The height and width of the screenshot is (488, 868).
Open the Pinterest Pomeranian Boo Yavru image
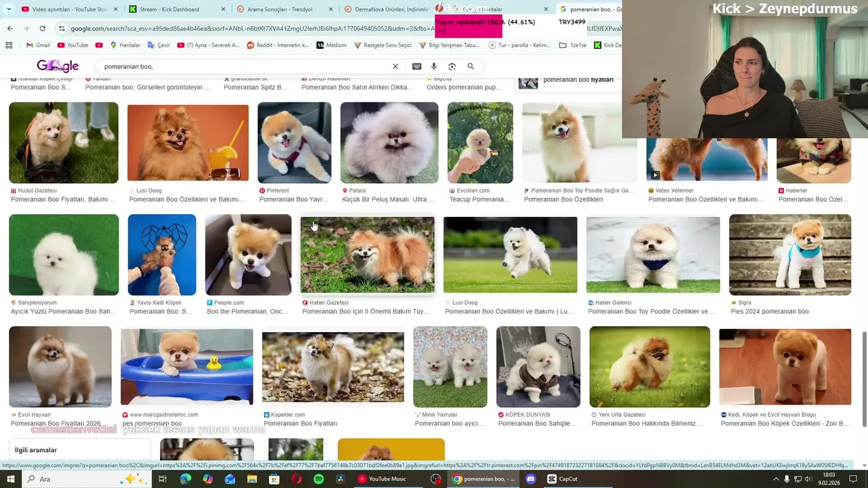coord(294,143)
